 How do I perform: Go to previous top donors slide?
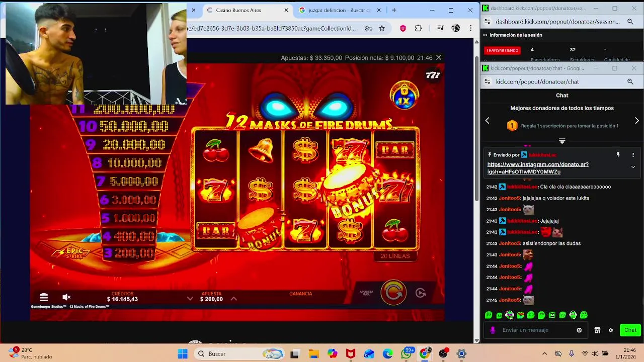[487, 121]
